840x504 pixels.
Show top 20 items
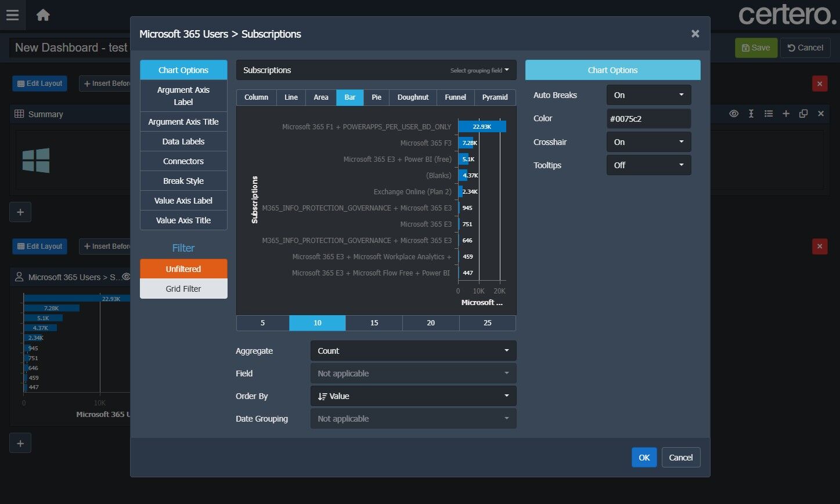431,323
